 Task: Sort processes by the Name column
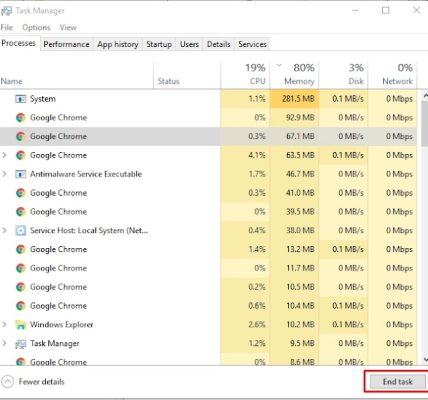click(77, 75)
